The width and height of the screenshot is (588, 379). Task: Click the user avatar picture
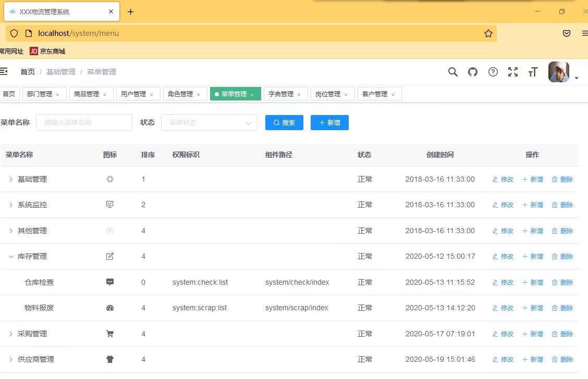tap(559, 71)
